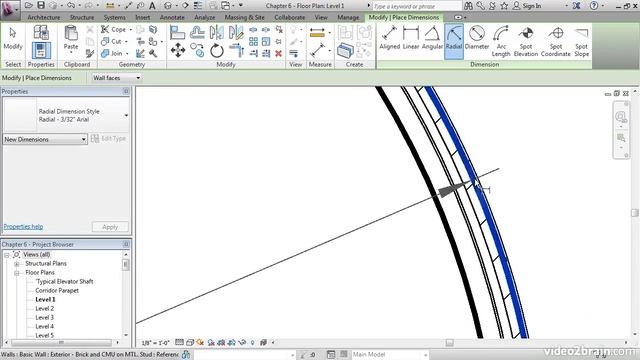
Task: Select the Aligned dimension tool
Action: point(389,38)
